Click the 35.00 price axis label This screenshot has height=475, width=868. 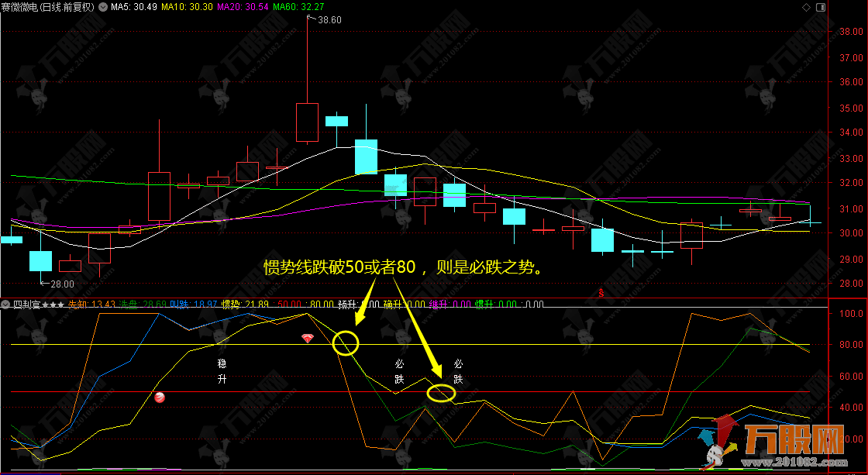pos(851,108)
